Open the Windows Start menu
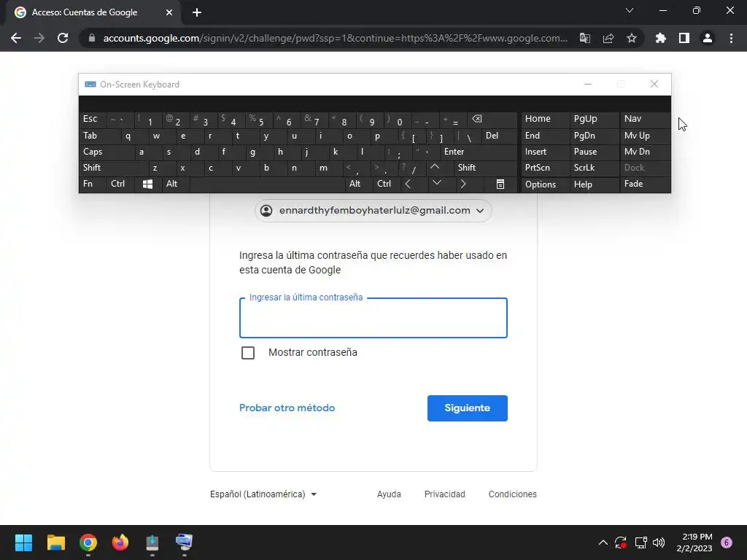Viewport: 747px width, 560px height. [x=23, y=542]
